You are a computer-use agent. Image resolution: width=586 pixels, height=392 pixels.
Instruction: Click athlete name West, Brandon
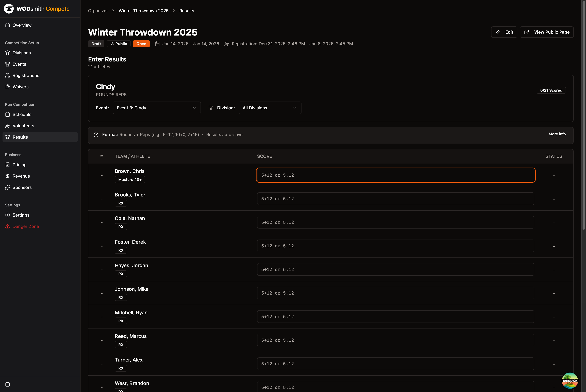pos(132,384)
